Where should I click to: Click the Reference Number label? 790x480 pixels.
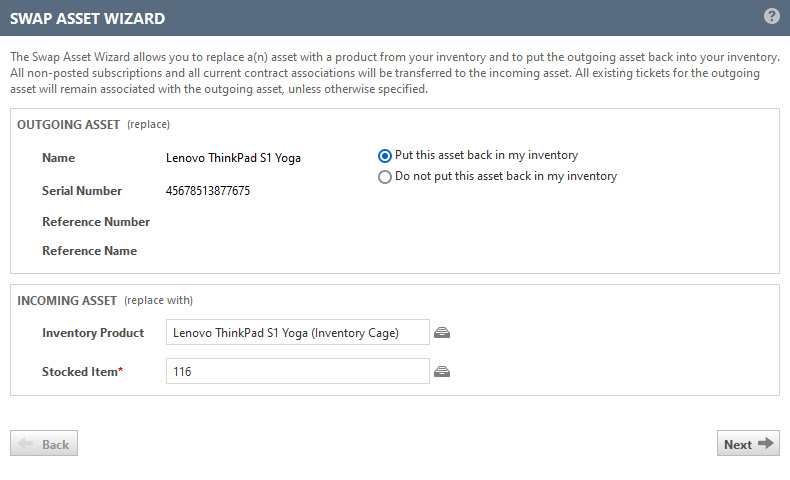[x=96, y=222]
